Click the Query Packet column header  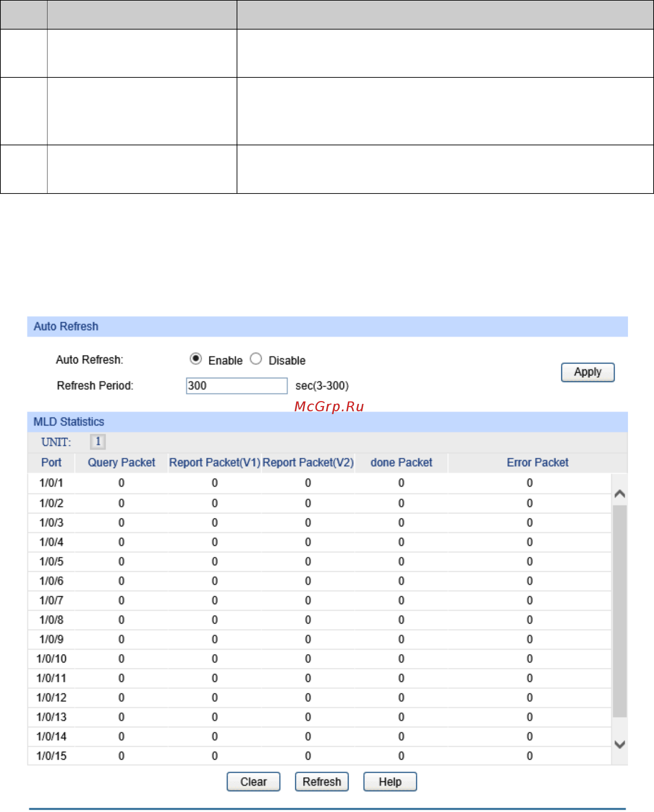pos(121,463)
